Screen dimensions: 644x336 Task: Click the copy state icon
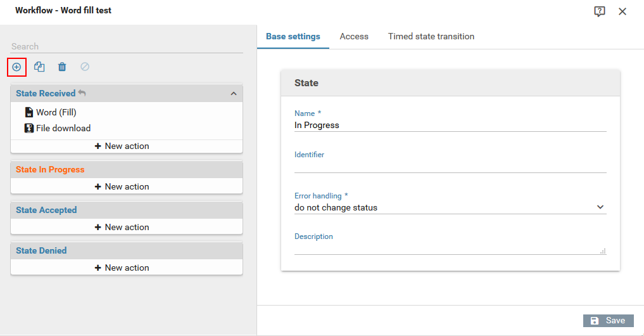click(x=39, y=67)
